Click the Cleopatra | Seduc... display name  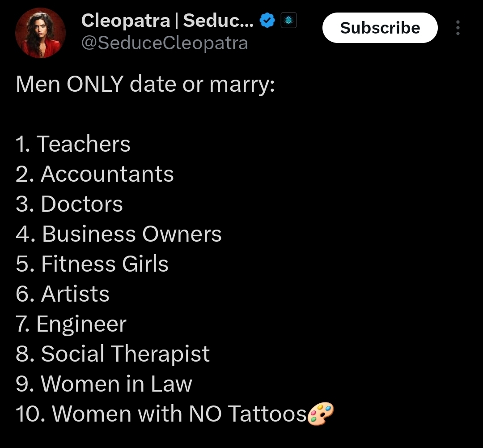point(167,21)
